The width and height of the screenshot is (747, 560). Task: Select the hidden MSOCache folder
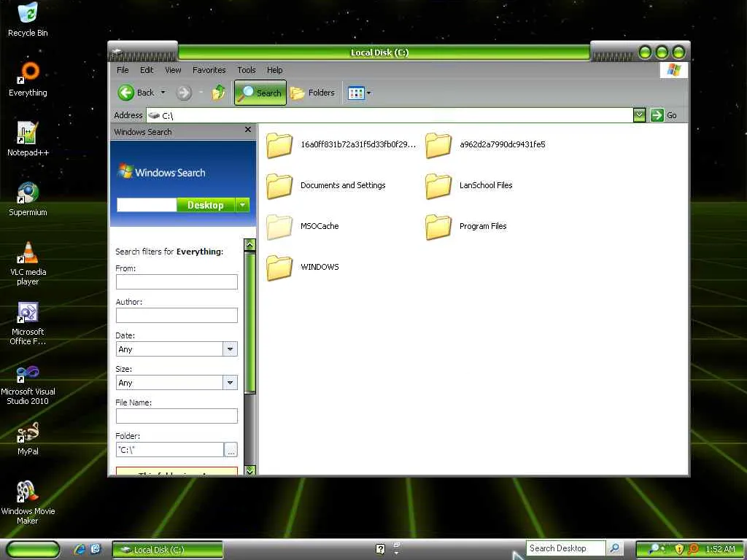(x=303, y=226)
